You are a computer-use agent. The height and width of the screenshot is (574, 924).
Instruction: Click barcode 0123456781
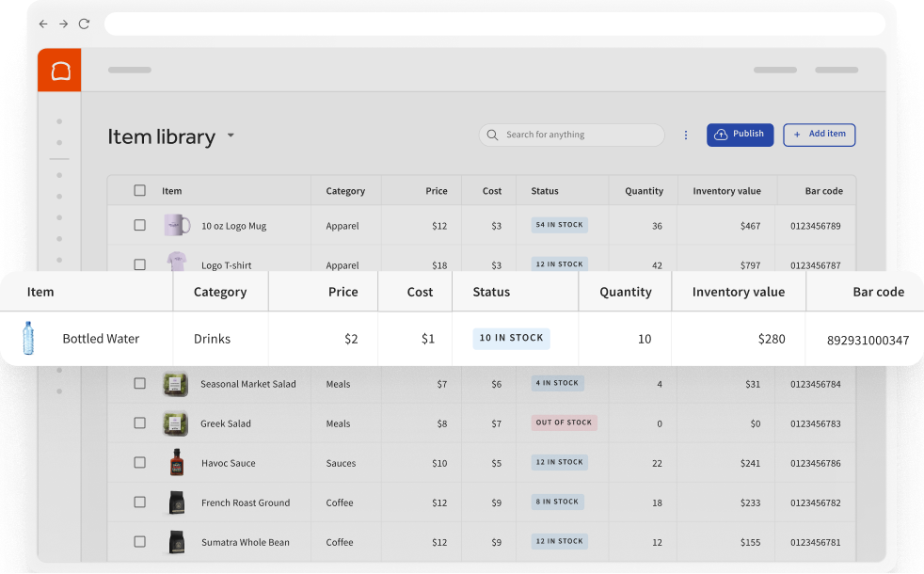pos(816,542)
